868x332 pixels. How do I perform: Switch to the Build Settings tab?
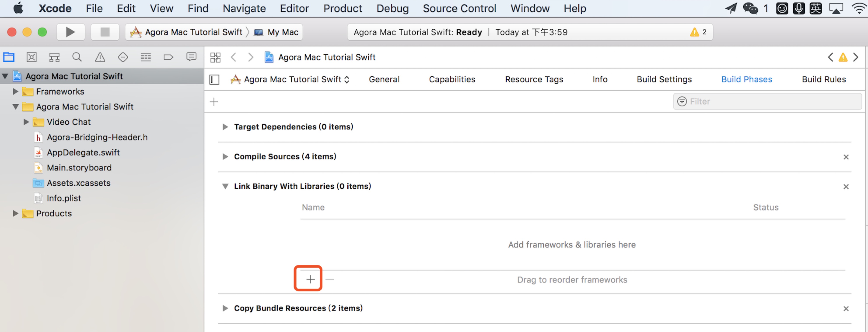point(664,79)
